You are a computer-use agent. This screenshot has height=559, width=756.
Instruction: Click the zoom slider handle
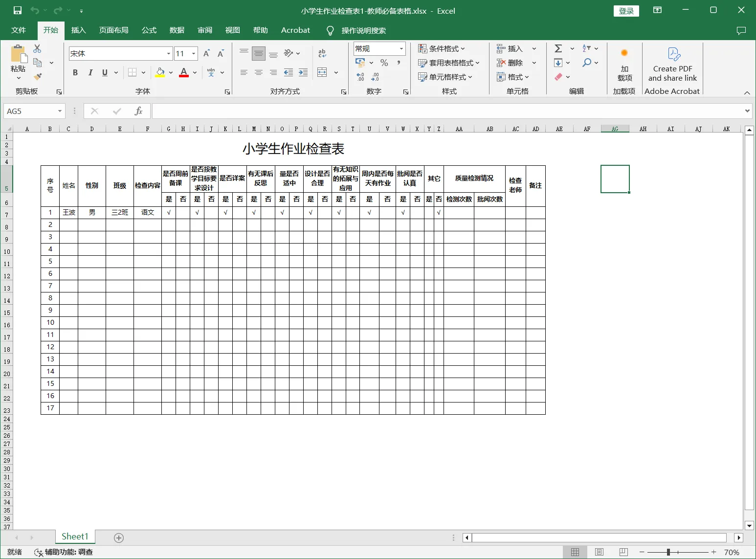pos(668,552)
